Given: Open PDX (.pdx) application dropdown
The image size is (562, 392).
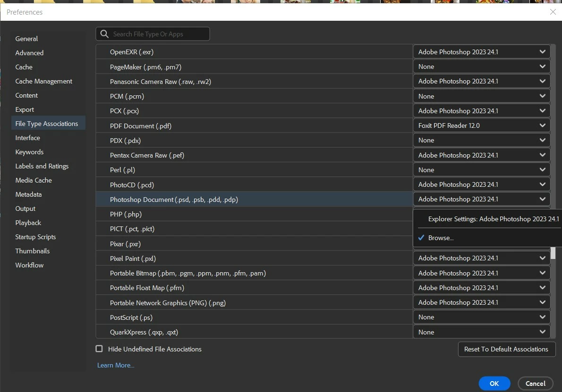Looking at the screenshot, I should (x=481, y=140).
